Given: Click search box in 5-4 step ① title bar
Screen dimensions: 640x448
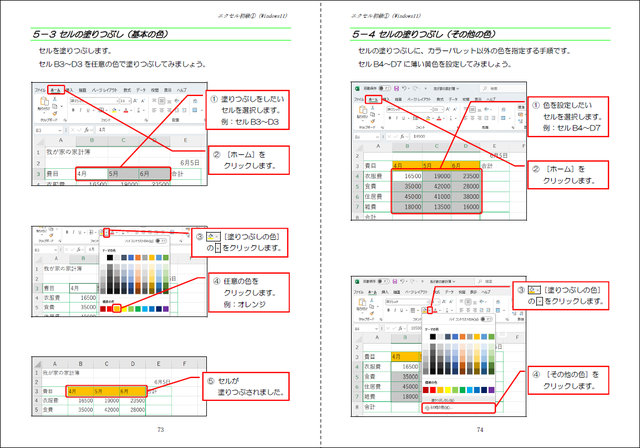Looking at the screenshot, I should coord(502,89).
